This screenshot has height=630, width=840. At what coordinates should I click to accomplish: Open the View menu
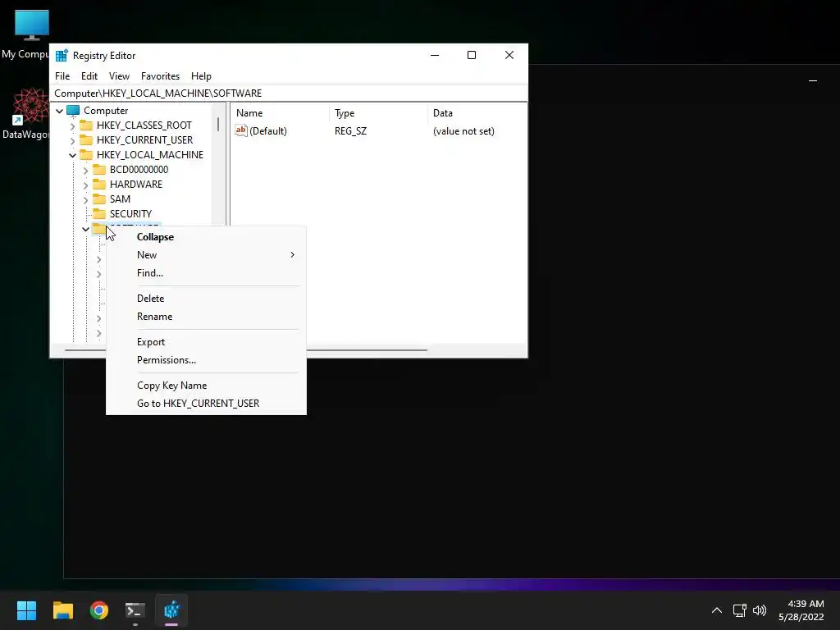pyautogui.click(x=119, y=76)
